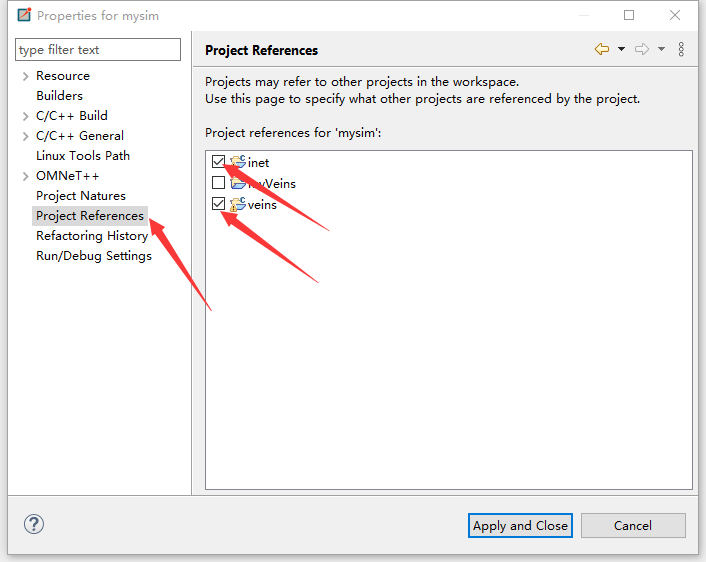Open the back history dropdown arrow
The image size is (706, 562).
pos(621,49)
